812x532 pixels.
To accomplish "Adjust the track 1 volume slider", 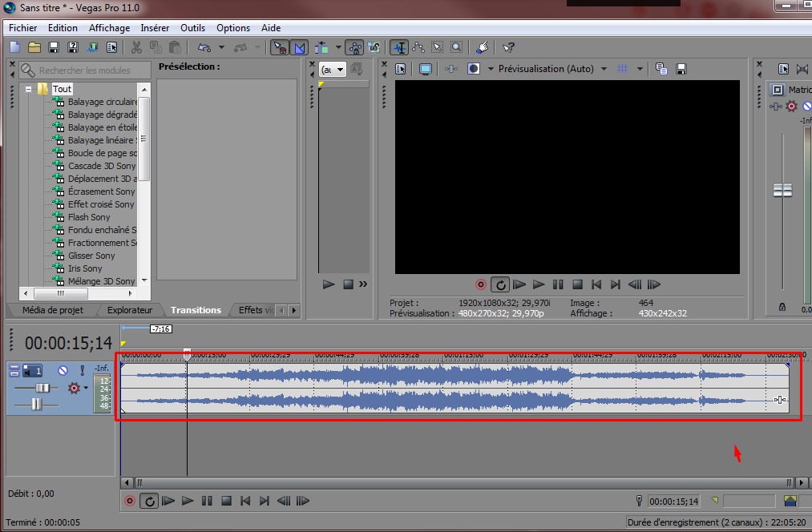I will (42, 388).
